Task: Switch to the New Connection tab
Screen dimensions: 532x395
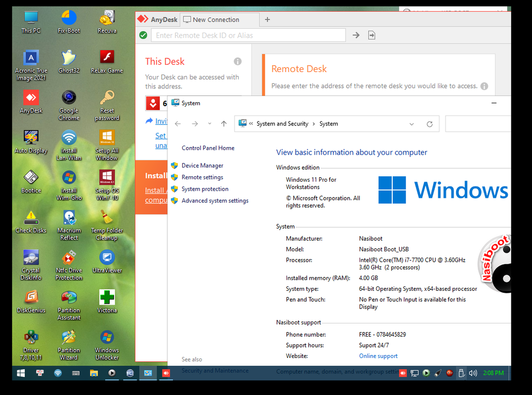Action: [220, 20]
